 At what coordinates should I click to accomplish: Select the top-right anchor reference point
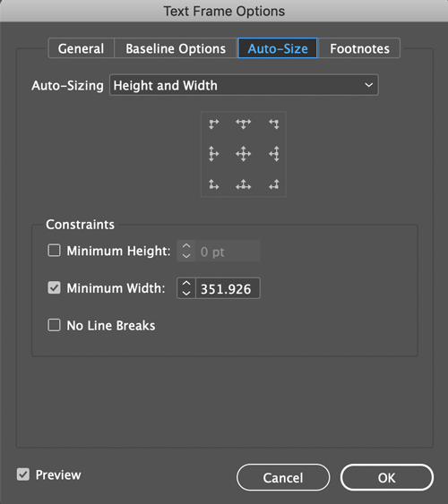pyautogui.click(x=274, y=124)
